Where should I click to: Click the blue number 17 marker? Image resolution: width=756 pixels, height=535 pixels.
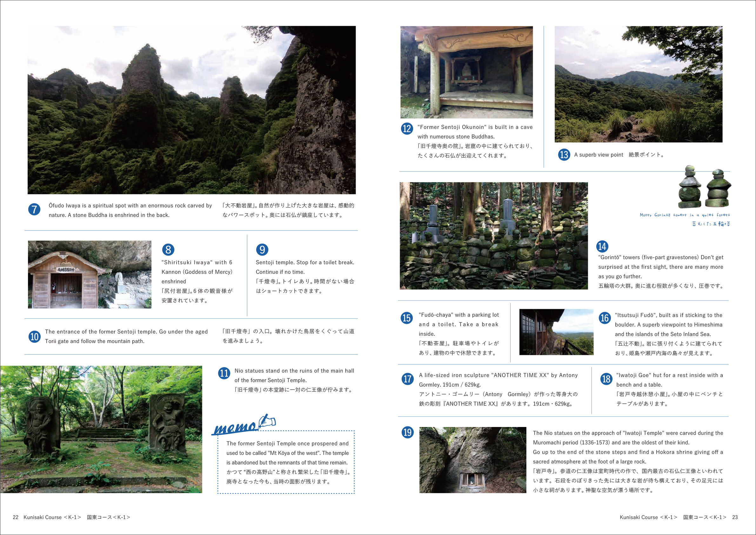click(x=408, y=378)
